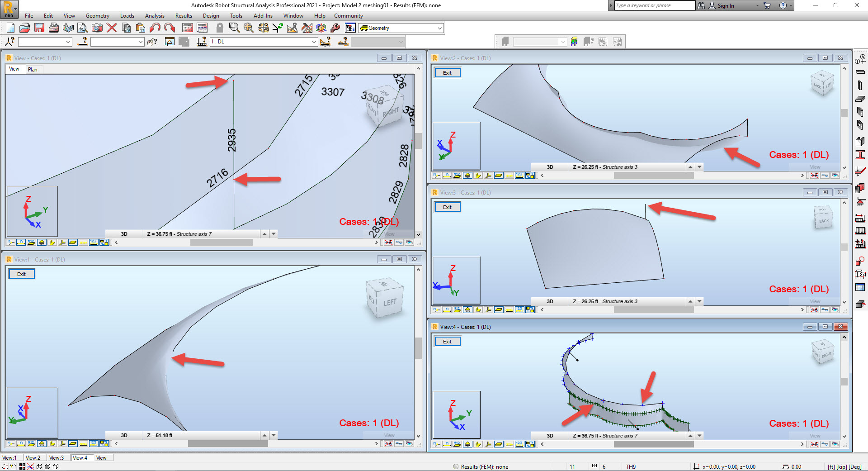The height and width of the screenshot is (471, 868).
Task: Capture the screen with the camera icon
Action: click(97, 28)
